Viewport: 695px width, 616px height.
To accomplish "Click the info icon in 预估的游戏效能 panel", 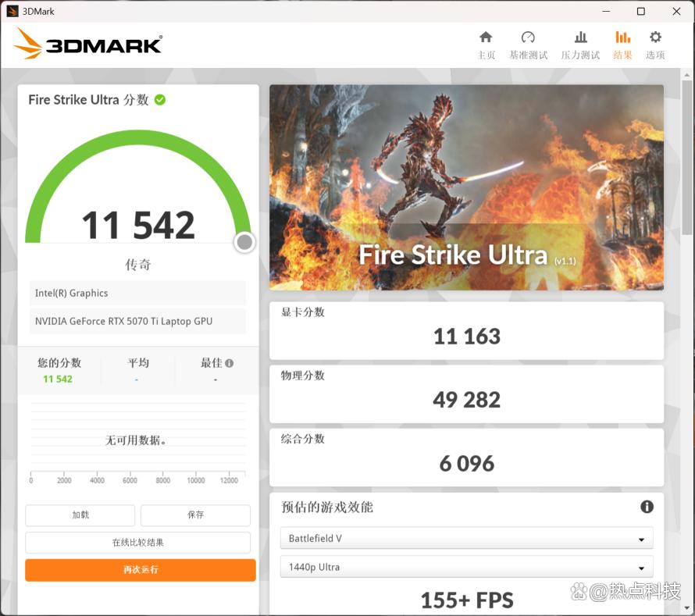I will click(x=647, y=507).
